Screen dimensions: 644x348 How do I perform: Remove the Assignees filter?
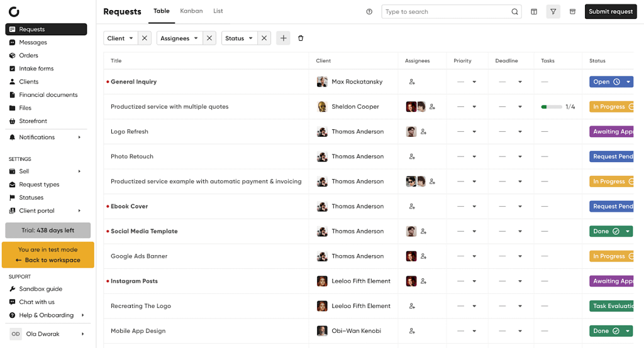click(x=209, y=38)
